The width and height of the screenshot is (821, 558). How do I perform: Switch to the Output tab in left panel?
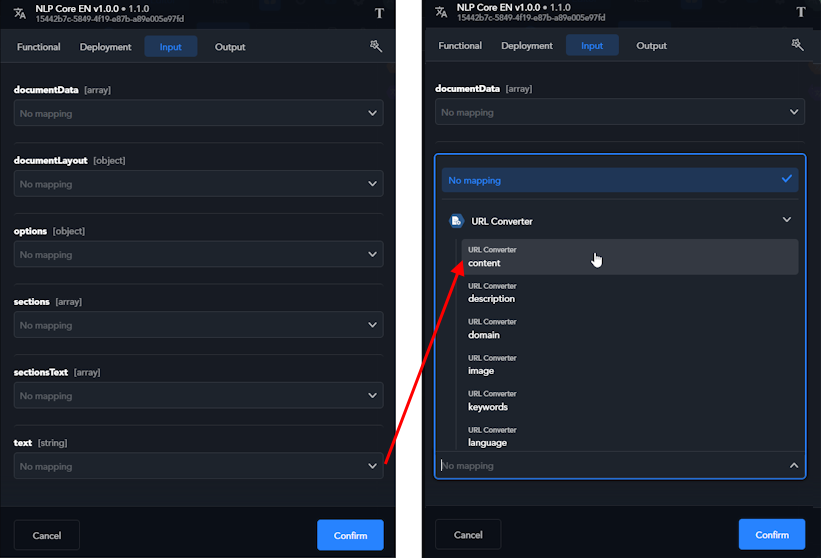click(x=230, y=47)
